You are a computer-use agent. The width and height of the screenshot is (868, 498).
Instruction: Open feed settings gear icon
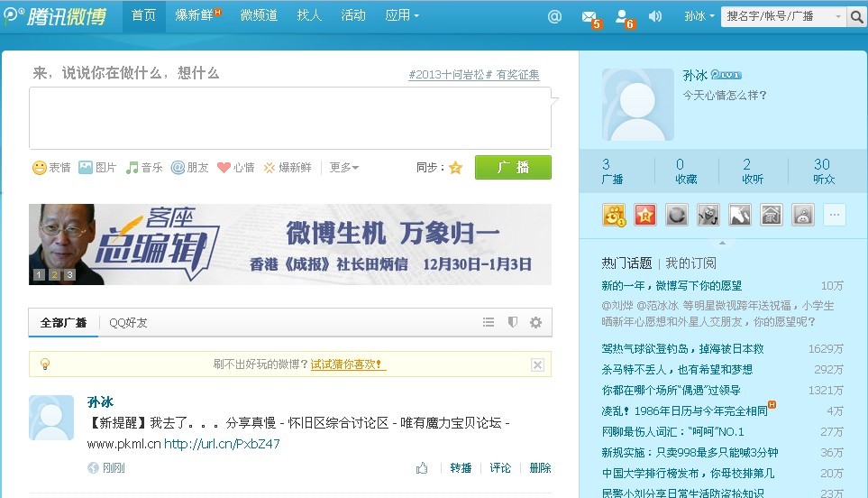tap(535, 322)
